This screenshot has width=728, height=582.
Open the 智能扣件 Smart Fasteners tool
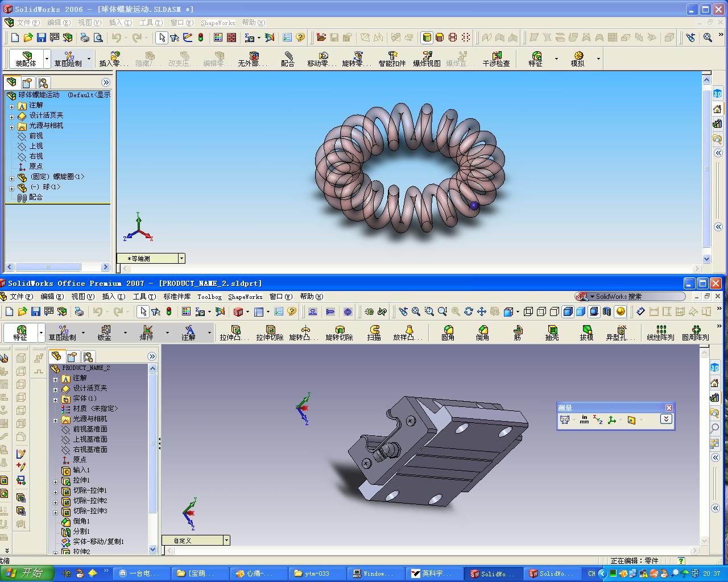click(x=392, y=59)
